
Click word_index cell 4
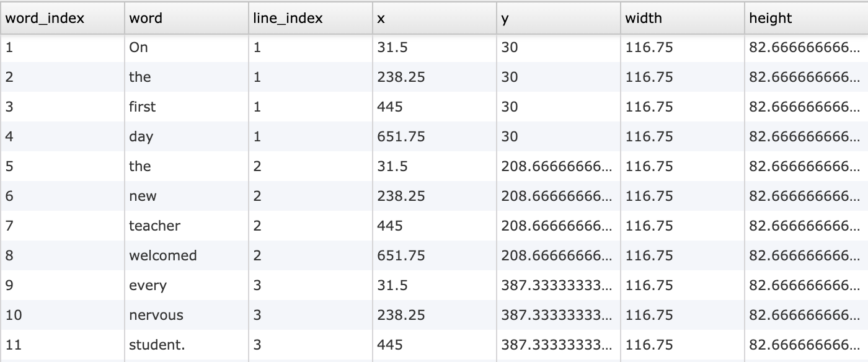click(x=62, y=136)
